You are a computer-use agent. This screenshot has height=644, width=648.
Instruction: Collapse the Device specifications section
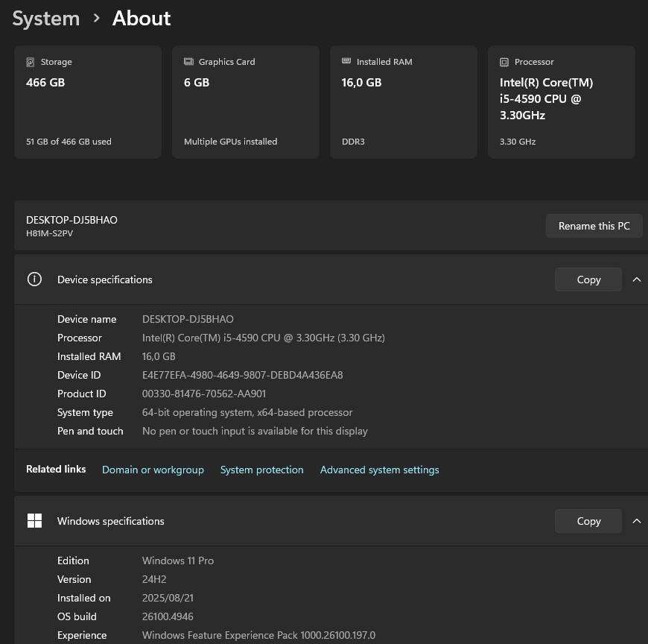(637, 279)
